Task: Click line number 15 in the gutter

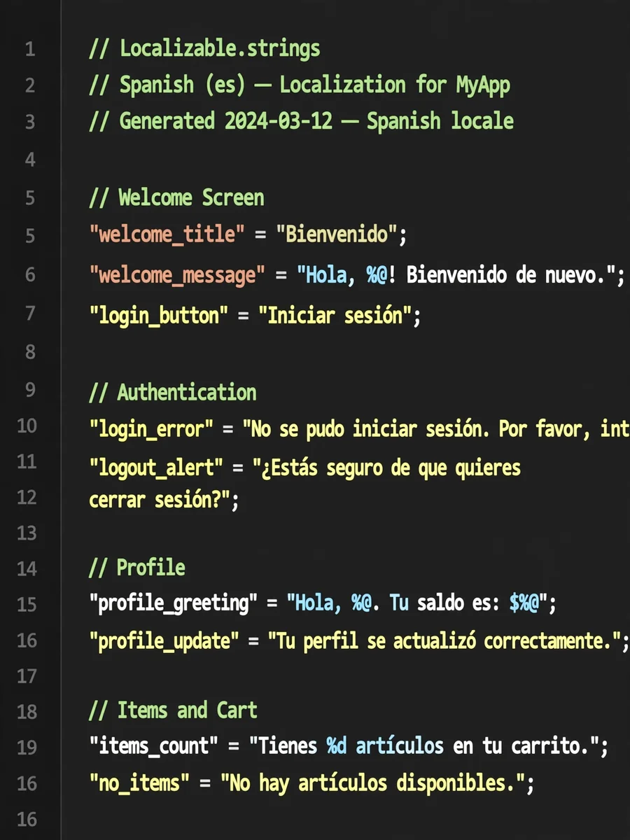Action: click(x=27, y=603)
